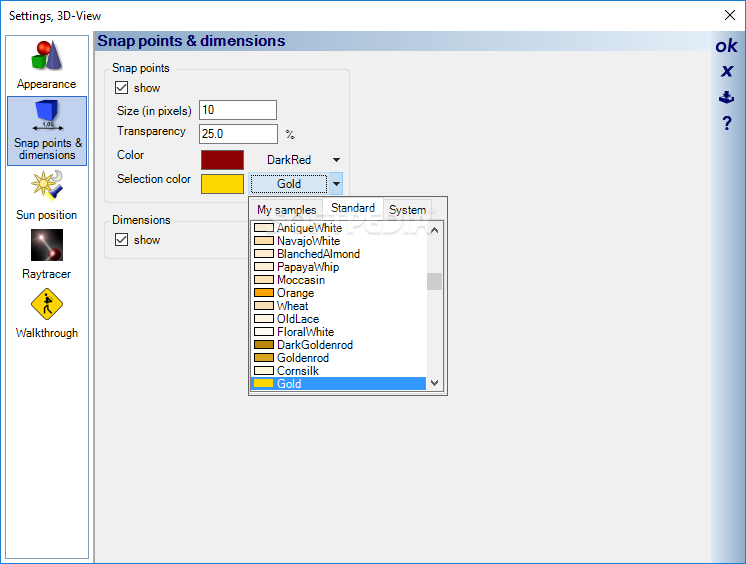Choose Wheat from the color list
Viewport: 746px width, 564px height.
(x=338, y=306)
